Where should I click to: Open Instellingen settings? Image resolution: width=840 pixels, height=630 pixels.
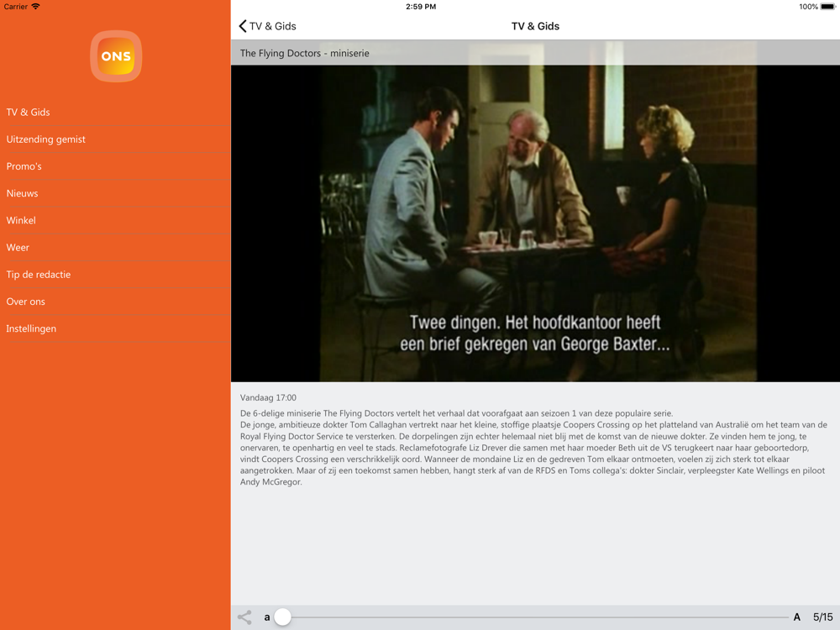tap(115, 329)
